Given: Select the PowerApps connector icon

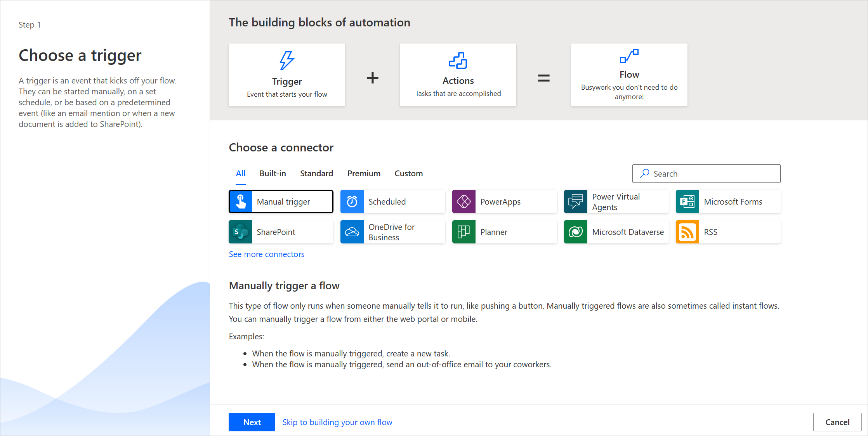Looking at the screenshot, I should tap(465, 201).
